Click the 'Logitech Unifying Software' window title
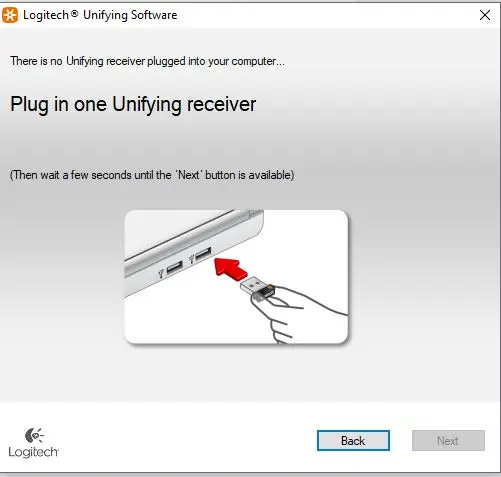This screenshot has width=501, height=477. coord(100,15)
